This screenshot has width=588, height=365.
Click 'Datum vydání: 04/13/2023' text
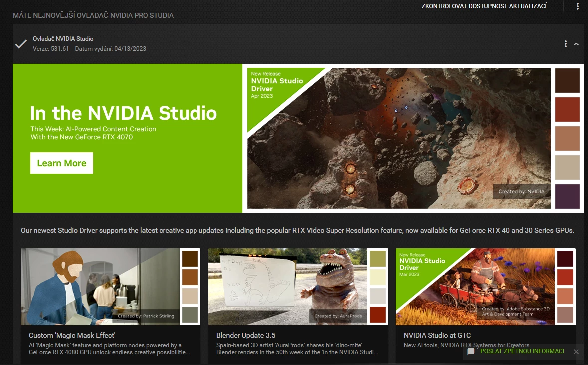[x=111, y=49]
